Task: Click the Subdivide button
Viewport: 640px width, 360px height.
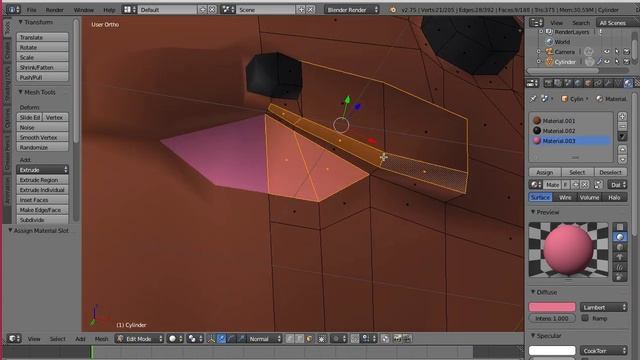Action: coord(42,220)
